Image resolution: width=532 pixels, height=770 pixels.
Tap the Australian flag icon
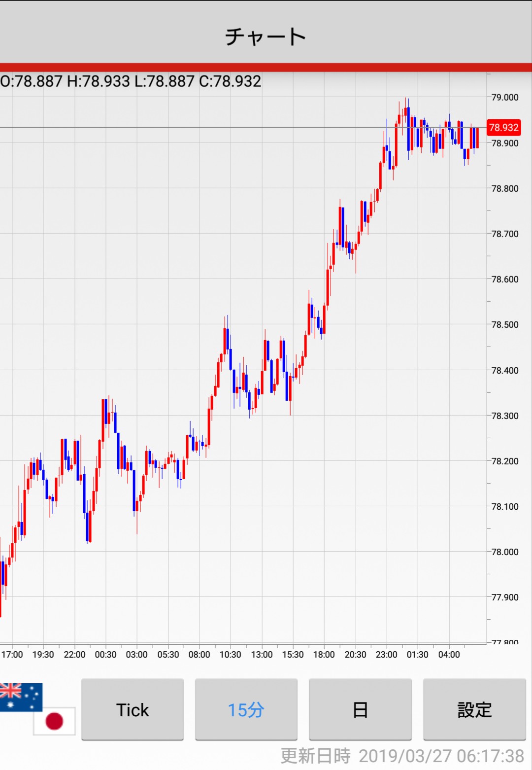point(21,696)
